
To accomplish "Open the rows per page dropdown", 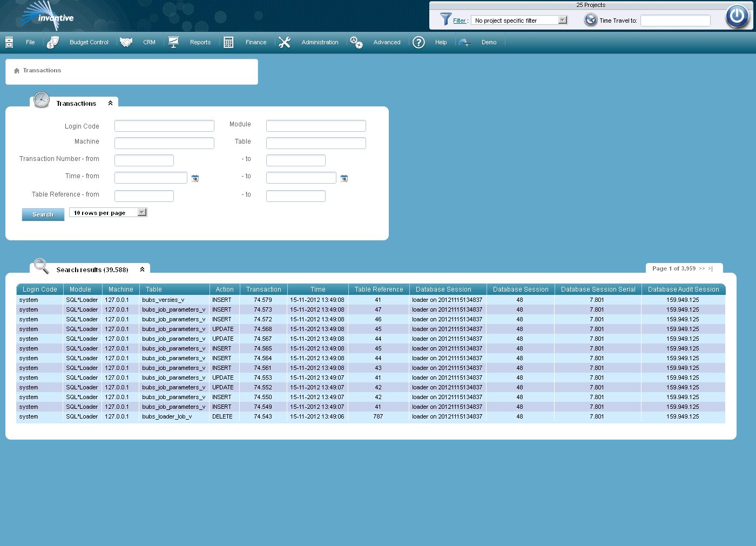I will tap(141, 212).
